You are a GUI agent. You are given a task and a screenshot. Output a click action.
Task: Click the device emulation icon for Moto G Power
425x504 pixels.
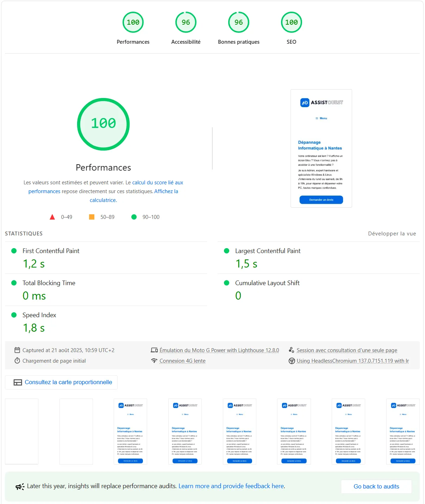pos(154,350)
